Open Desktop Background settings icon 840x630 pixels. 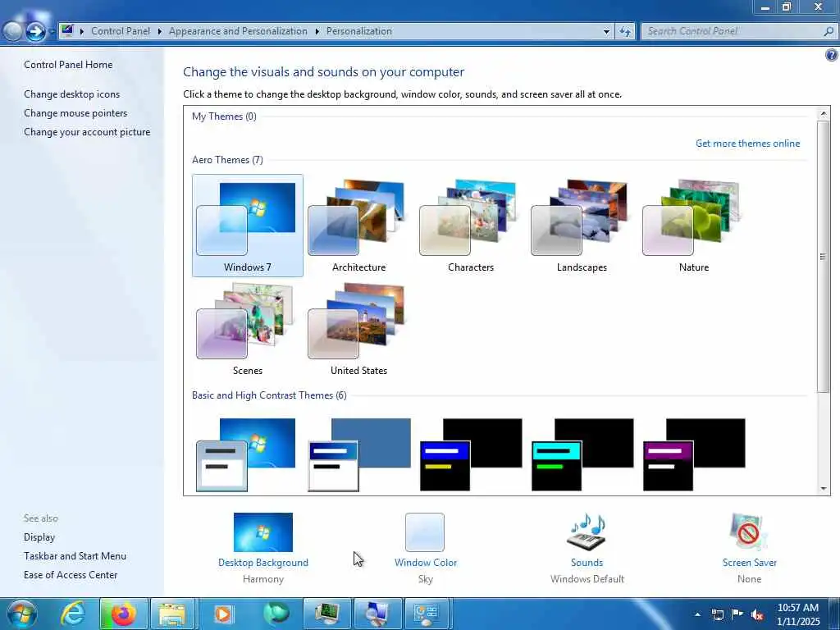click(x=263, y=532)
